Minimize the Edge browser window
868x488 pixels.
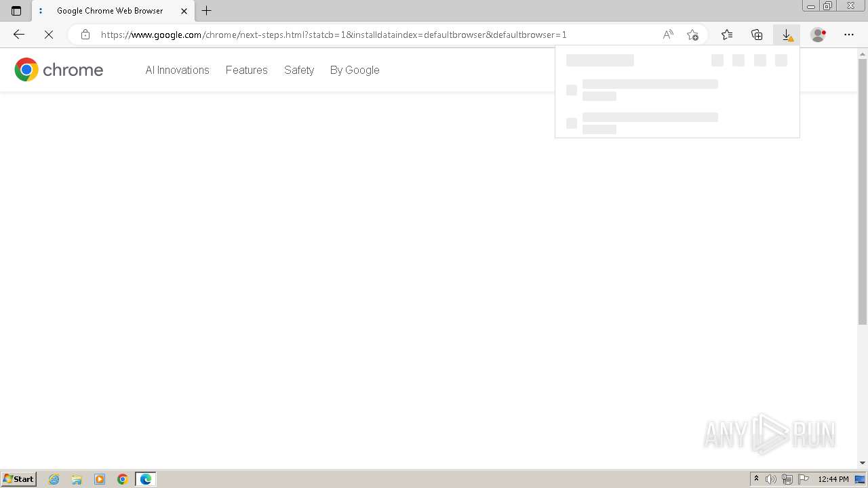pos(811,5)
